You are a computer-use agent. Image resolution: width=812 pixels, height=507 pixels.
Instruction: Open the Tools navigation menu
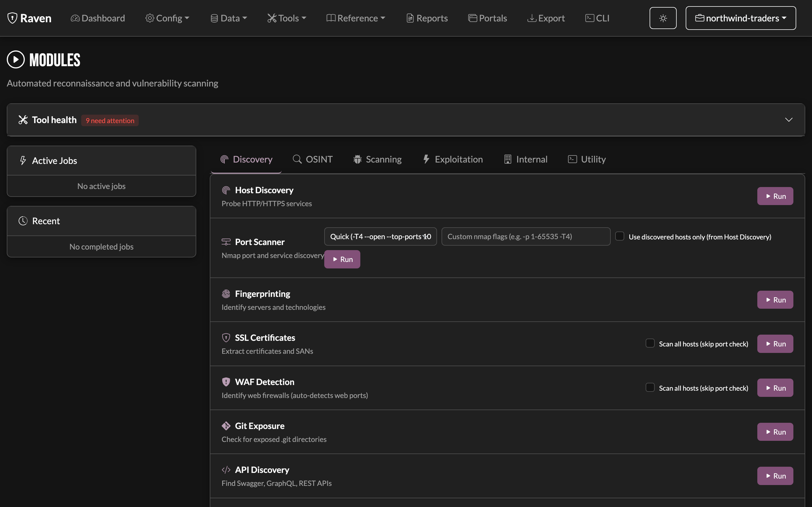point(286,18)
